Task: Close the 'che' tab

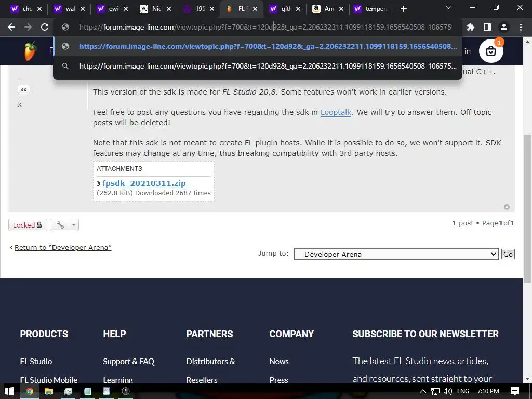Action: pyautogui.click(x=39, y=9)
